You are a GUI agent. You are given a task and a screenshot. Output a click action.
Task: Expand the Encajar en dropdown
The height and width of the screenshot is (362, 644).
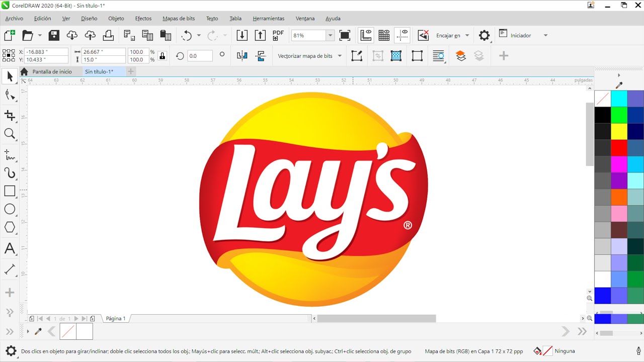pos(467,35)
